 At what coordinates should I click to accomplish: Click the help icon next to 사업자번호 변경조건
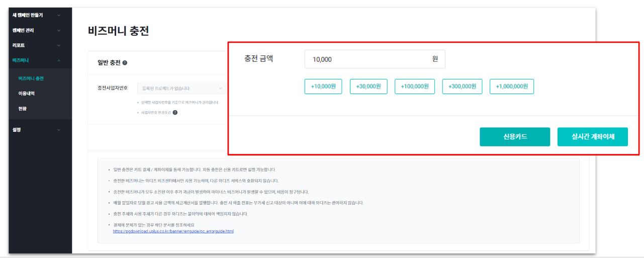pyautogui.click(x=175, y=113)
